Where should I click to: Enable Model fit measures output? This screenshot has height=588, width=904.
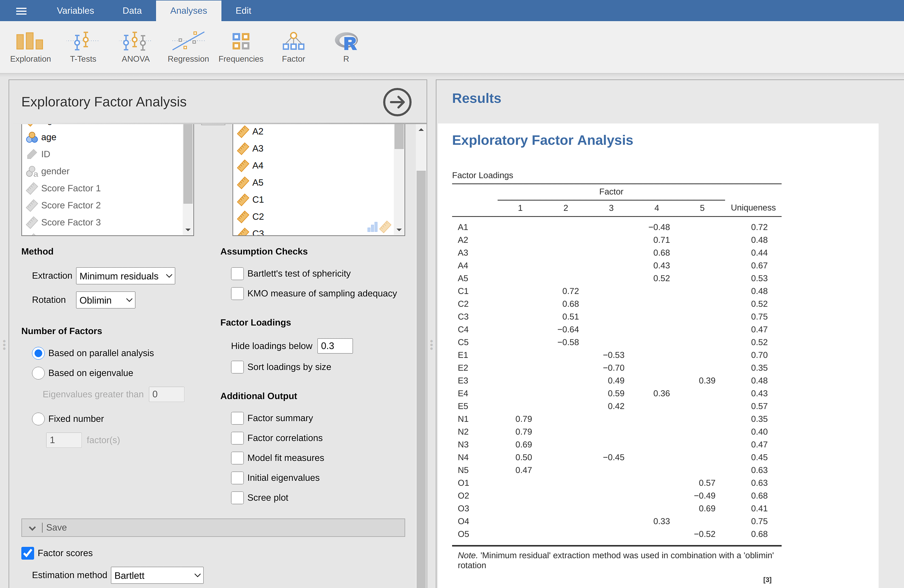(237, 458)
